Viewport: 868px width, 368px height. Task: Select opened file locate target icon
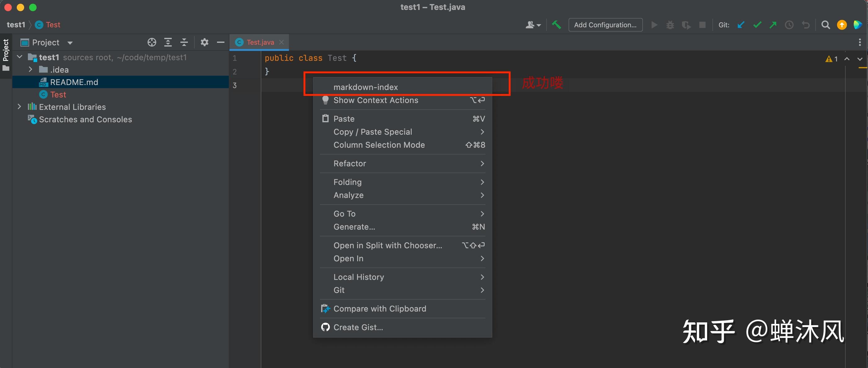pyautogui.click(x=152, y=43)
